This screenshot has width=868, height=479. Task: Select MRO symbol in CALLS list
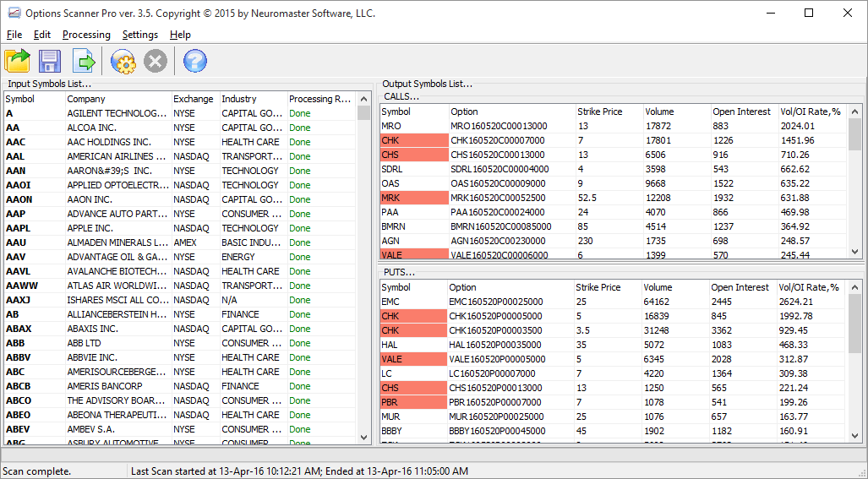click(414, 126)
